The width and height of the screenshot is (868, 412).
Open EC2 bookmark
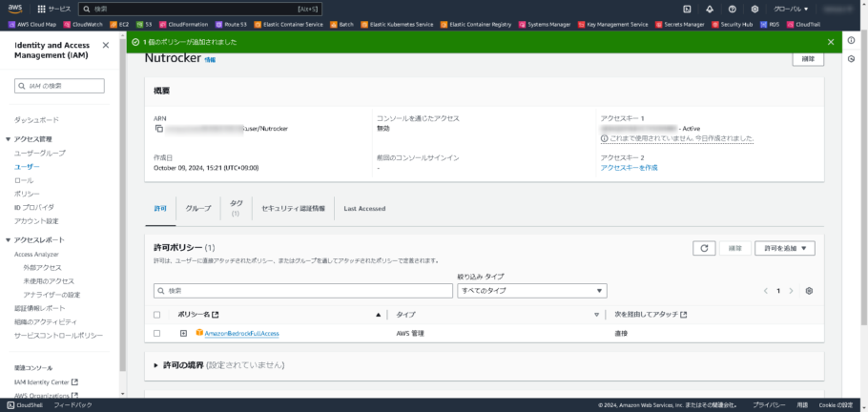[119, 25]
